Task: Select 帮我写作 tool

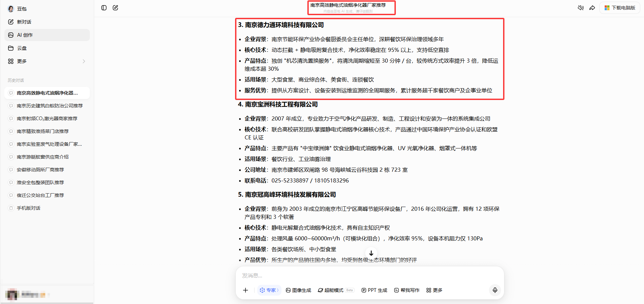Action: coord(407,290)
